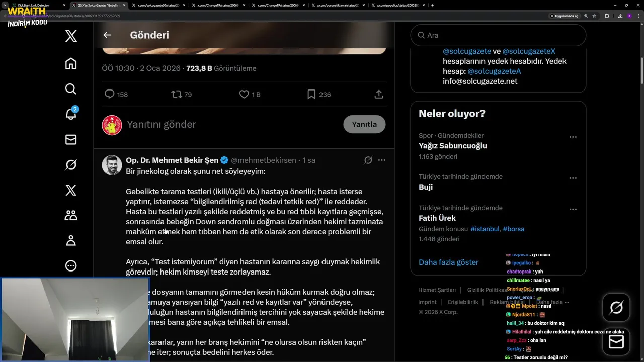
Task: Open Op. Dr. Mehmet Bekir Şen profile name
Action: click(172, 160)
